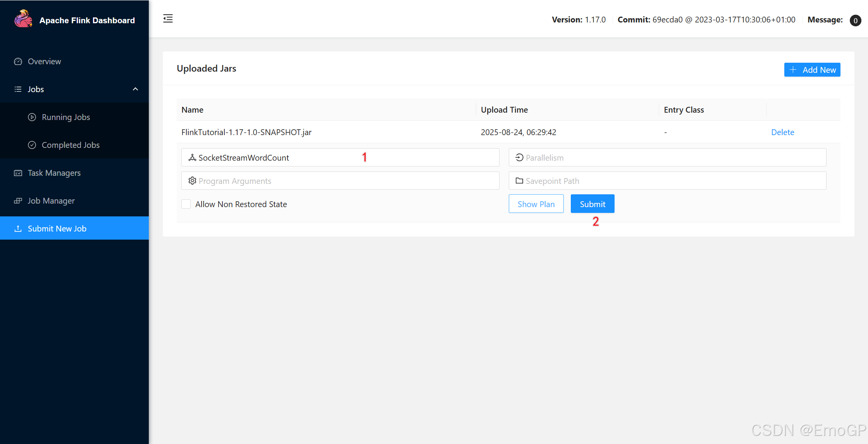Viewport: 868px width, 444px height.
Task: Collapse the FlinkTutorial-1.17-1.0-SNAPSHOT.jar row
Action: click(508, 132)
